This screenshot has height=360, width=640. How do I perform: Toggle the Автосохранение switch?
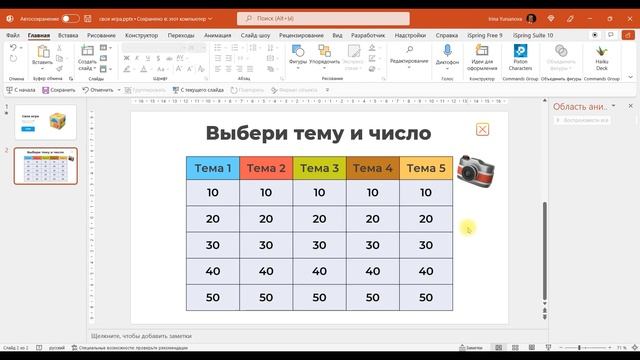tap(70, 18)
